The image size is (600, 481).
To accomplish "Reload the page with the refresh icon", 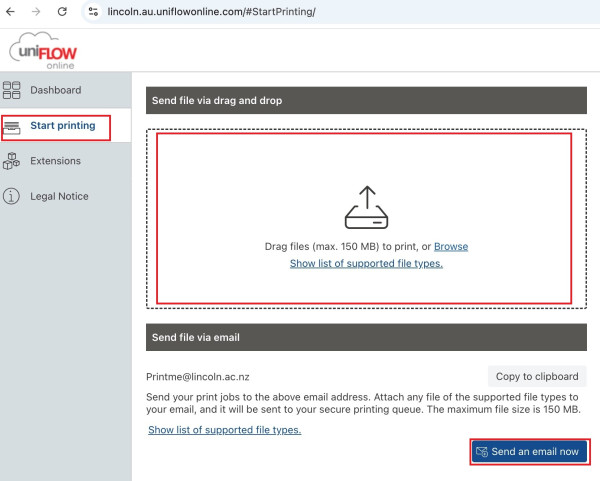I will tap(62, 11).
